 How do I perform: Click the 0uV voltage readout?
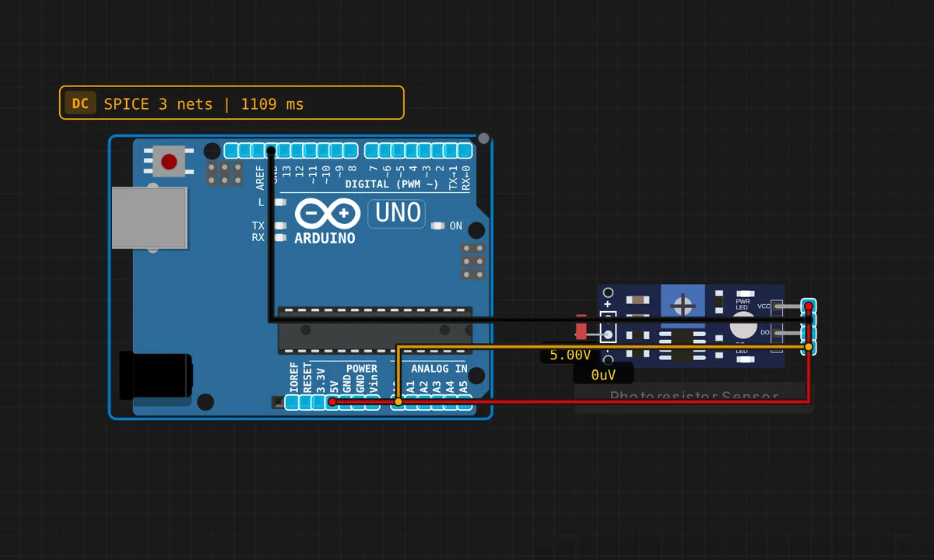pos(603,374)
